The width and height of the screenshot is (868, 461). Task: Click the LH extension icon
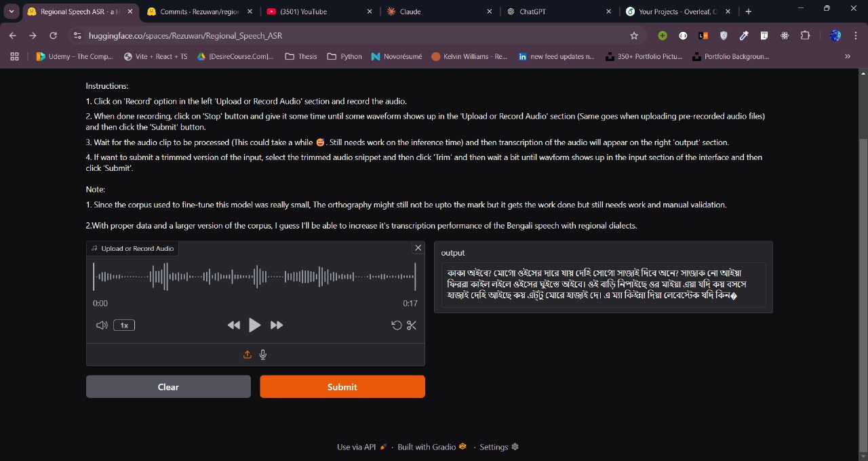[703, 35]
